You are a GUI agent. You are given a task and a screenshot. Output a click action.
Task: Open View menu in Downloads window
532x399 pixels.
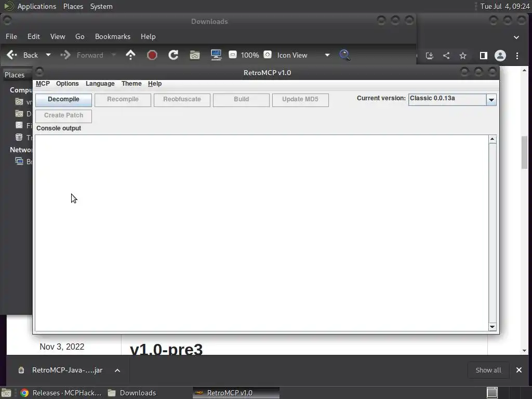click(x=58, y=37)
